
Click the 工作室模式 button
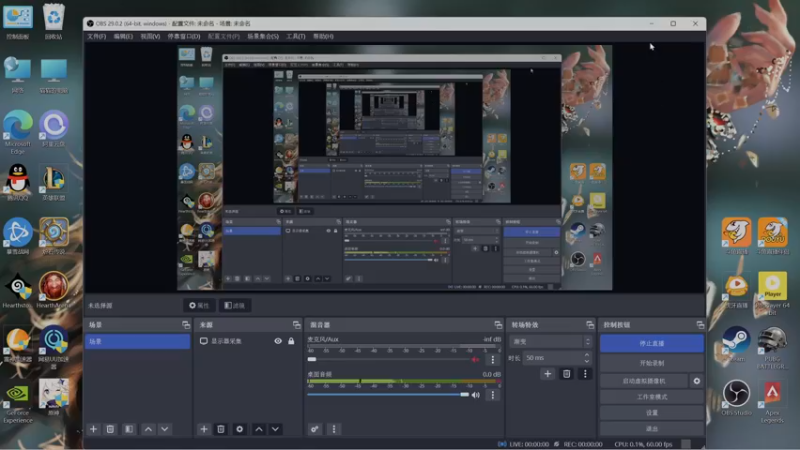click(x=652, y=396)
